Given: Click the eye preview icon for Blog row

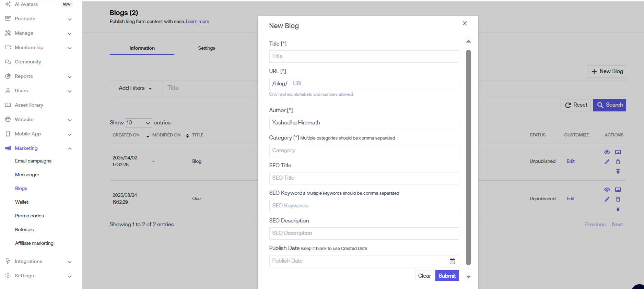Looking at the screenshot, I should [607, 152].
